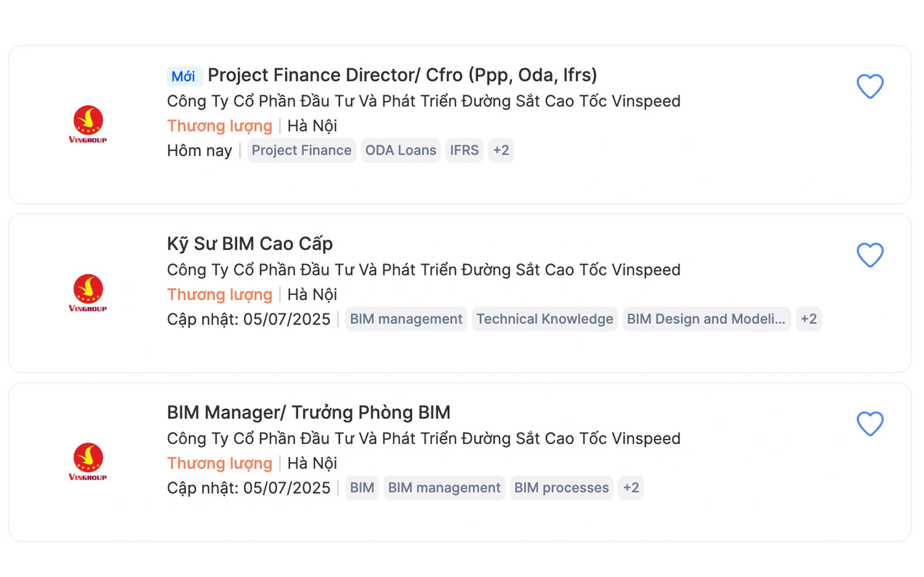The width and height of the screenshot is (924, 577).
Task: Select the BIM processes tag
Action: (561, 488)
